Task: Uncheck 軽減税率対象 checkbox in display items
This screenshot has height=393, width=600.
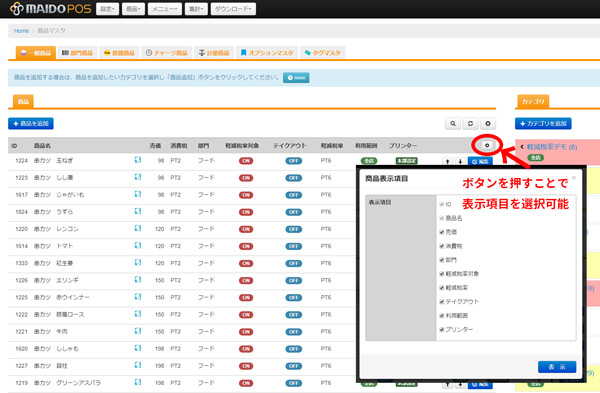Action: (x=442, y=274)
